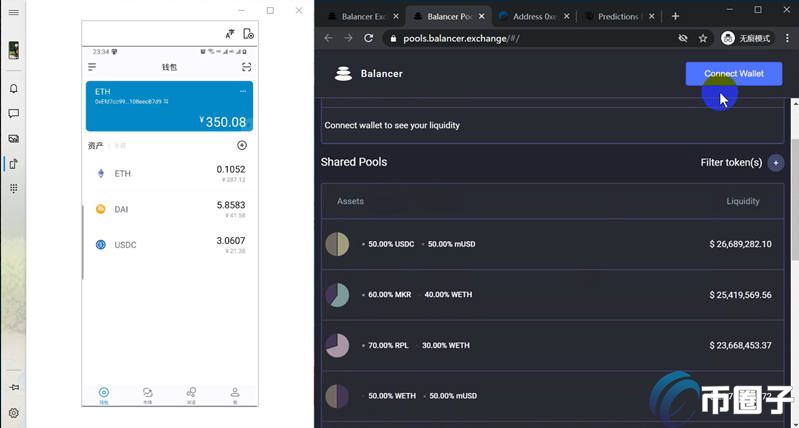Switch to the Balancer Exchange browser tab
799x428 pixels.
(364, 17)
